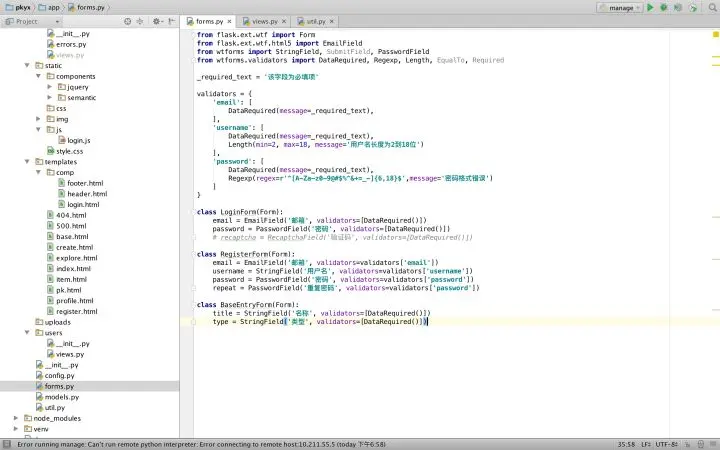Collapse the static folder
The height and width of the screenshot is (450, 720).
[x=27, y=66]
